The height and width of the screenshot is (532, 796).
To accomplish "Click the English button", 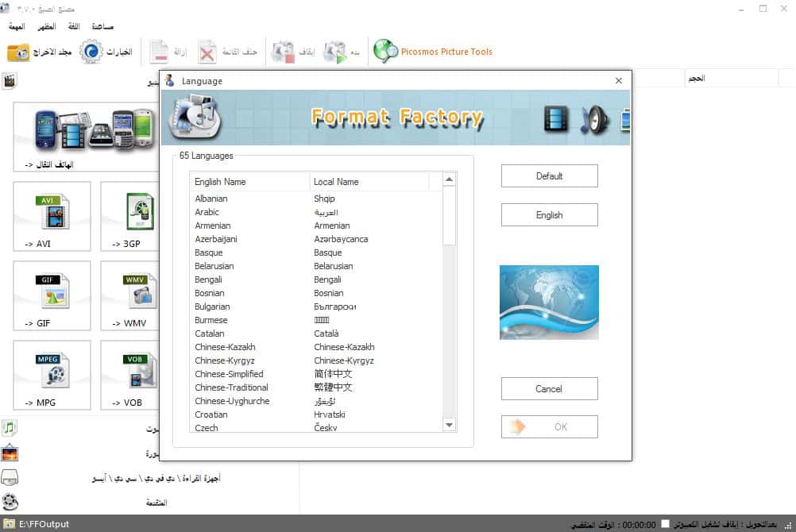I will 549,215.
